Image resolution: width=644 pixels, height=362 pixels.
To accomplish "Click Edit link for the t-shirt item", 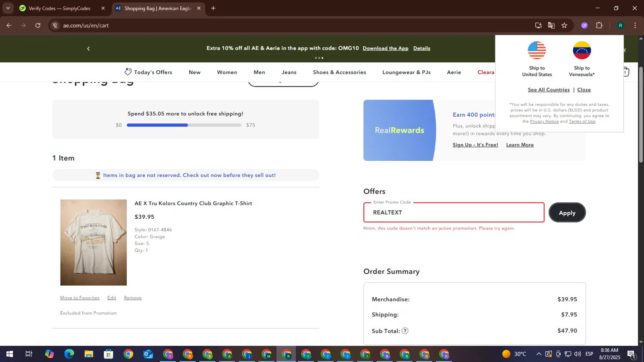I will tap(112, 298).
